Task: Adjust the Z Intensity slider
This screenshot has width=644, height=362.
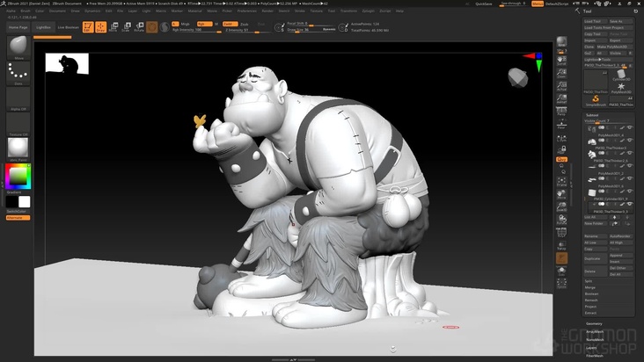Action: coord(248,31)
